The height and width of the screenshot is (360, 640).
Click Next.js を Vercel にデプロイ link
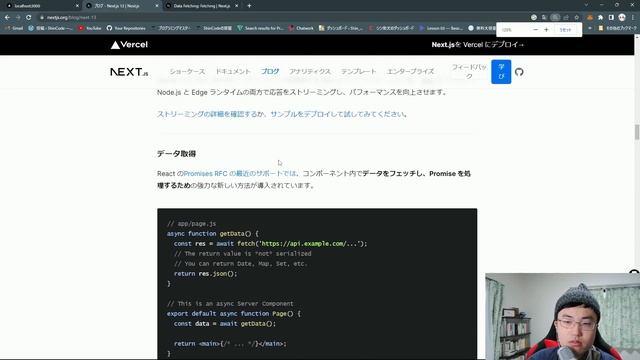[478, 44]
